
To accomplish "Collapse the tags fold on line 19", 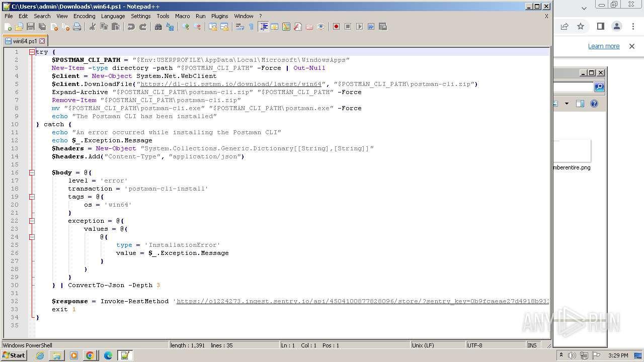I will click(32, 197).
